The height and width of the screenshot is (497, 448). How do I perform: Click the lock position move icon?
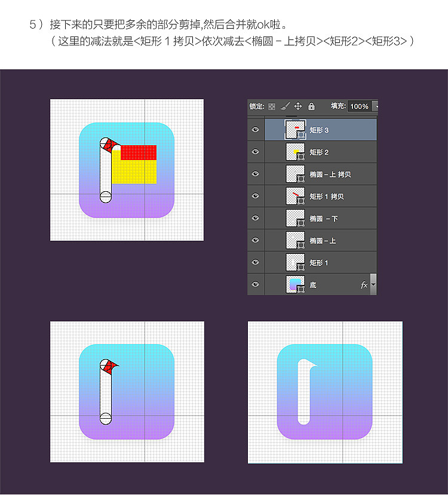[x=298, y=106]
